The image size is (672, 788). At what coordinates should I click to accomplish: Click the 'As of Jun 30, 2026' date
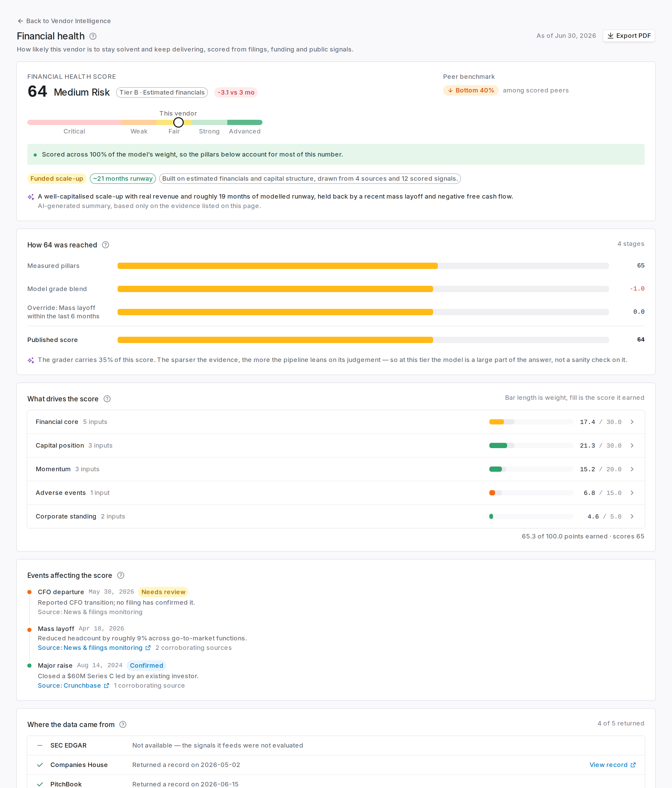pos(566,36)
